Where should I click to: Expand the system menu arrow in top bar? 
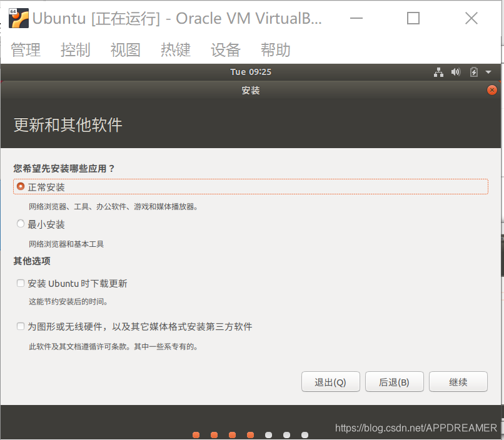click(x=488, y=72)
